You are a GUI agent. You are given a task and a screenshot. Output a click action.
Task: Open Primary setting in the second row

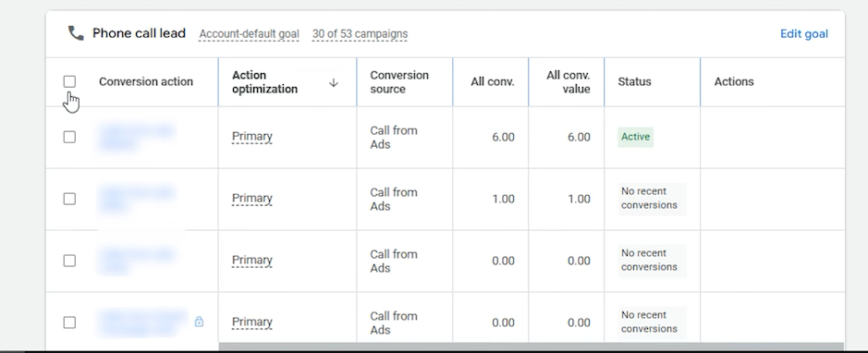click(251, 199)
